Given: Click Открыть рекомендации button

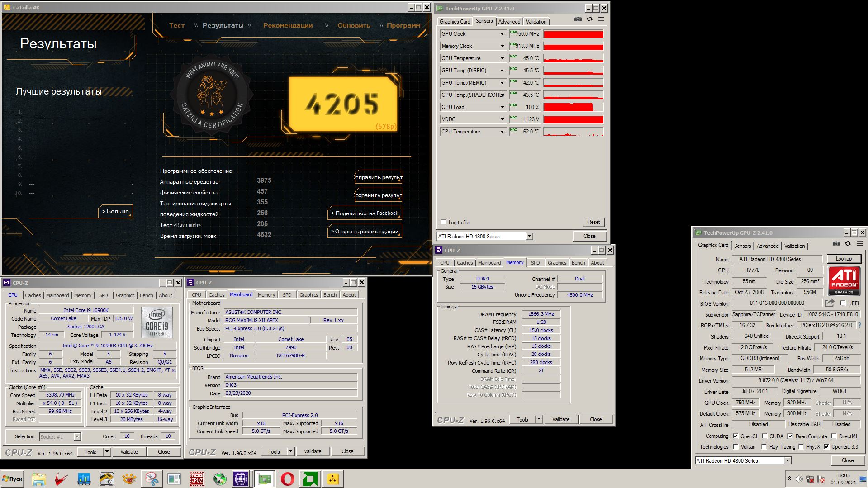Looking at the screenshot, I should tap(365, 231).
